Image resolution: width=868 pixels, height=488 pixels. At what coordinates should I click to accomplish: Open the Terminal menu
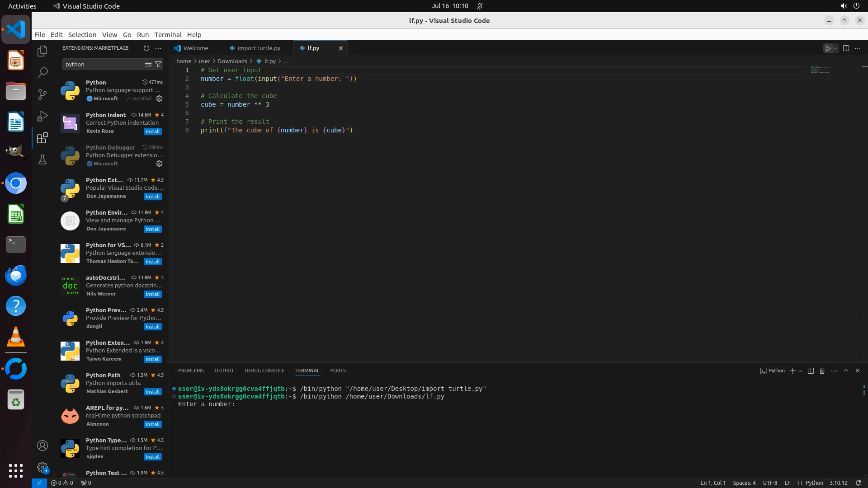coord(168,34)
